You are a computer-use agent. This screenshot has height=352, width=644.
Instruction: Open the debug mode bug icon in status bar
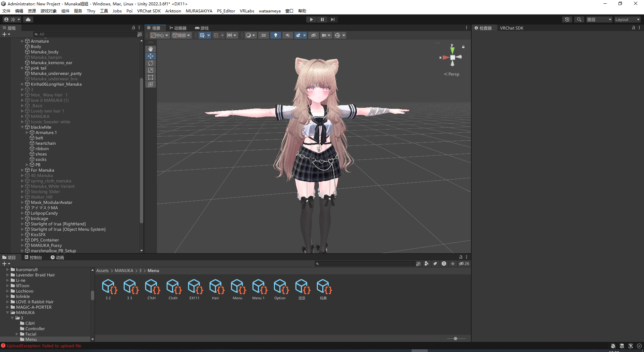tap(613, 346)
